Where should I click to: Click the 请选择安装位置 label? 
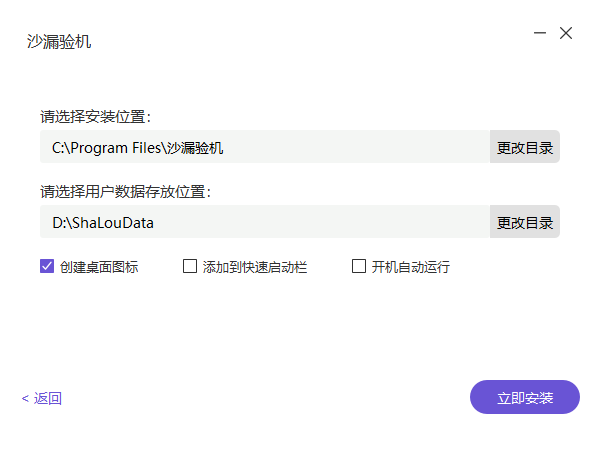[95, 116]
